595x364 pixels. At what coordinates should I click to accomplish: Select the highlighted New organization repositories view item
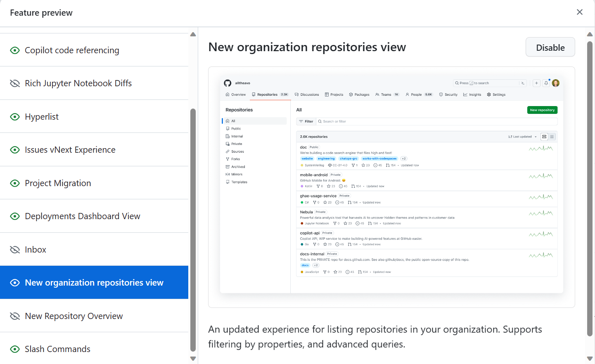click(x=94, y=283)
